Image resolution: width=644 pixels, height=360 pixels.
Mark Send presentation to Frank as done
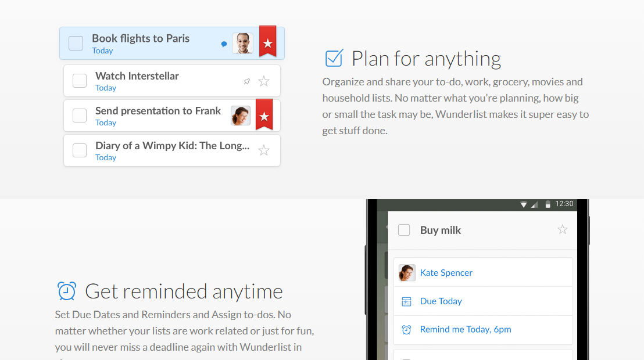pyautogui.click(x=80, y=116)
